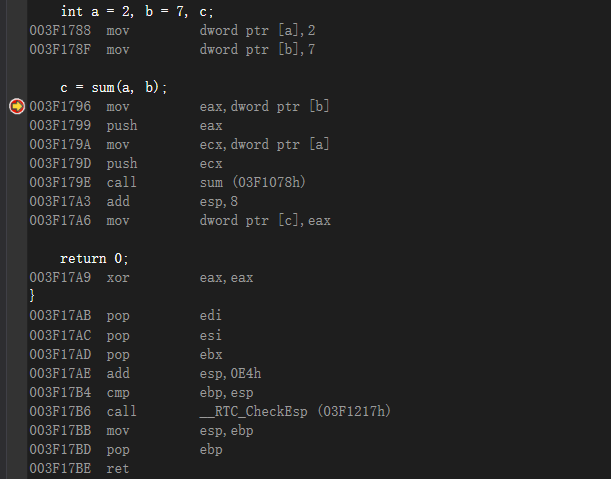
Task: Select the source line 'int a = 2, b = 7, c;'
Action: click(137, 11)
